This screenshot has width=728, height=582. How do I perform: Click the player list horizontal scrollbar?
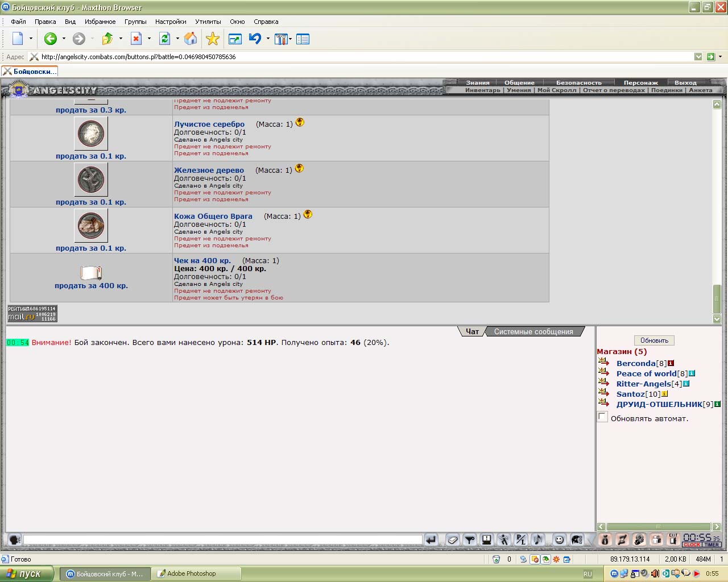[x=659, y=526]
